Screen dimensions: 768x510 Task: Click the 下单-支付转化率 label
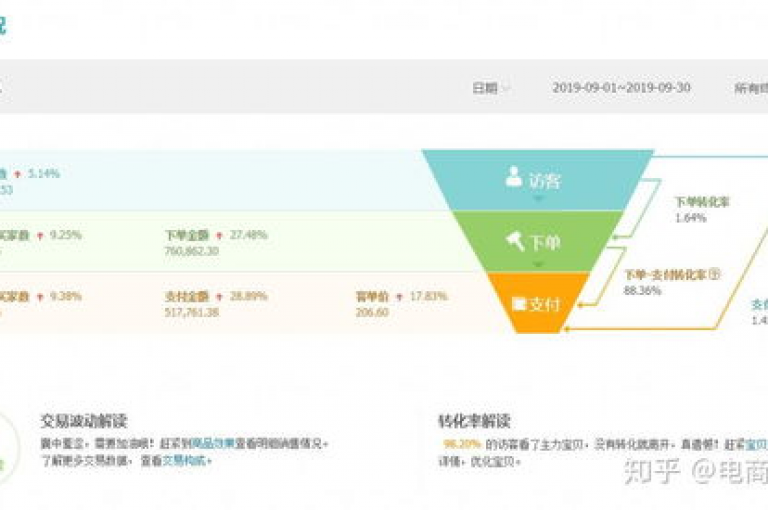click(x=666, y=275)
